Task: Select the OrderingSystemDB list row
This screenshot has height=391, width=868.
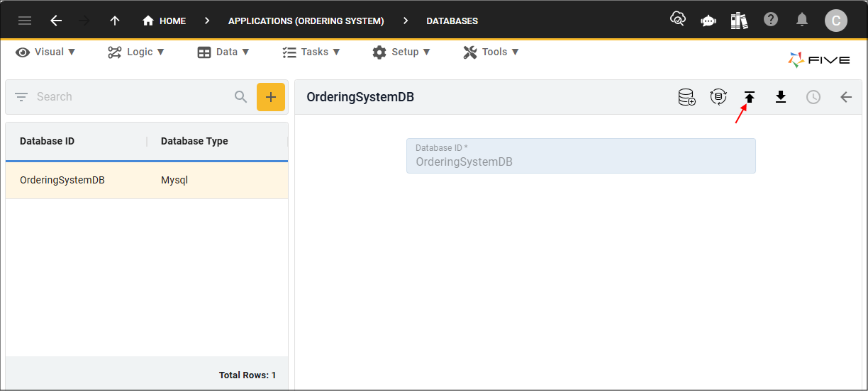Action: point(147,180)
